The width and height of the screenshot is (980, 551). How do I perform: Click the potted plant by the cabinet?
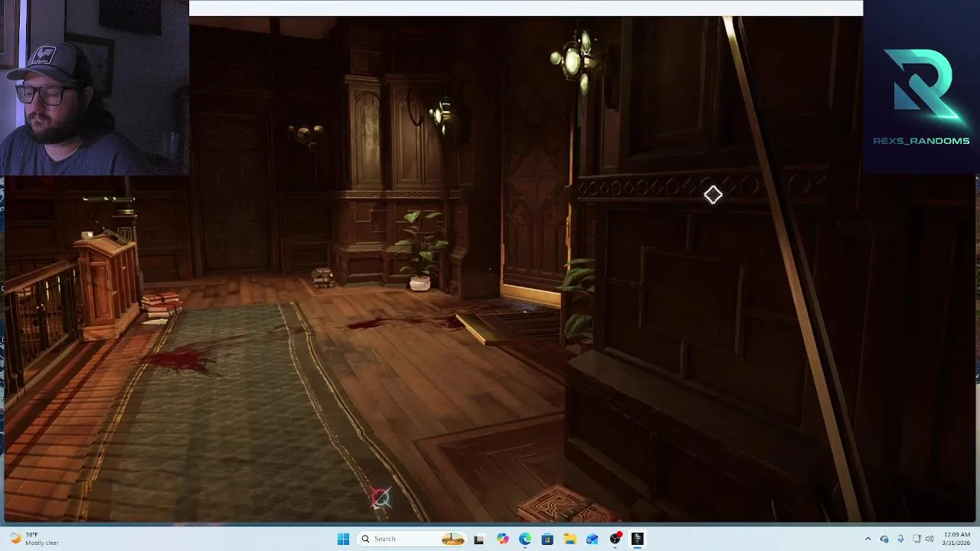[x=420, y=250]
